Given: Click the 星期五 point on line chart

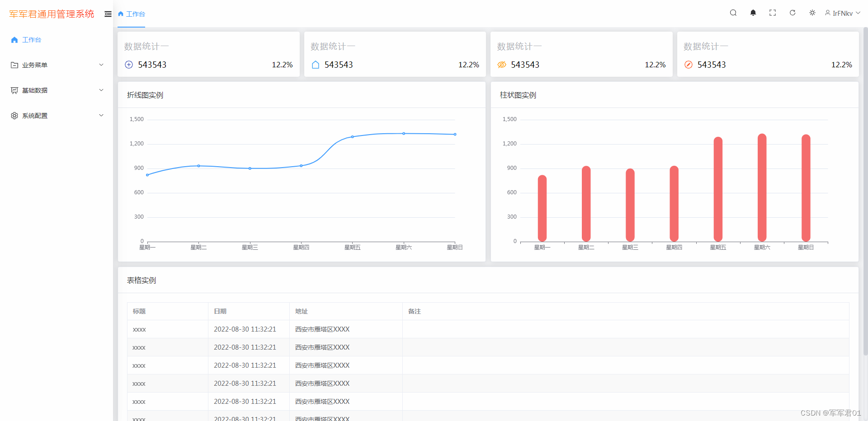Looking at the screenshot, I should pos(353,136).
